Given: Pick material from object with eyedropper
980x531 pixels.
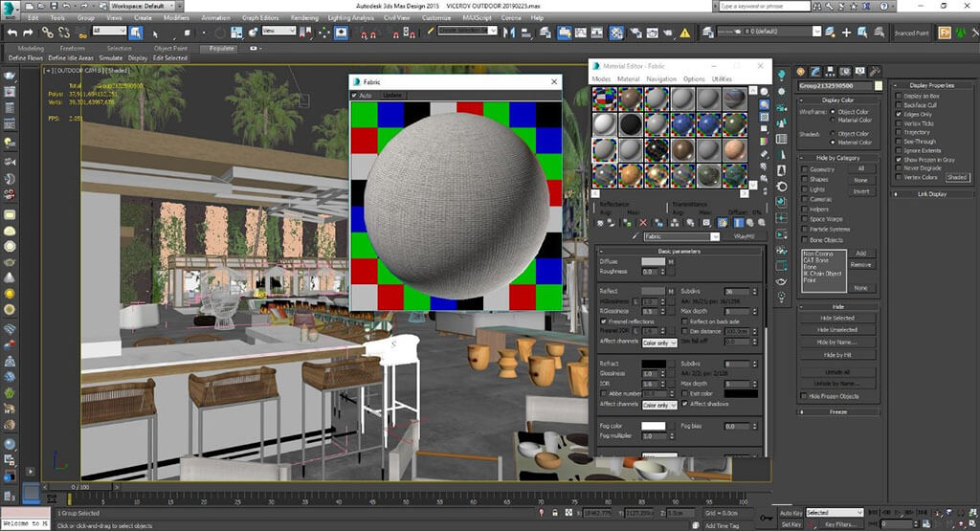Looking at the screenshot, I should tap(635, 236).
